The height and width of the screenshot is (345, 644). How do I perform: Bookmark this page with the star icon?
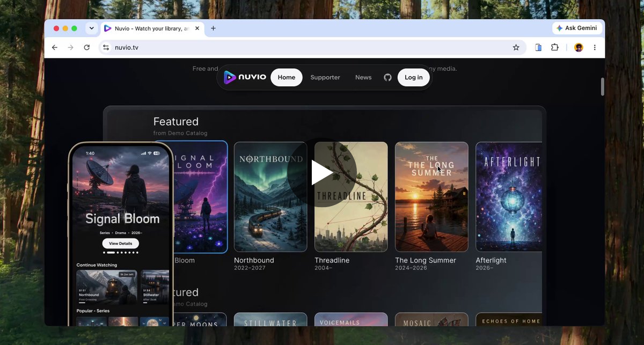[516, 47]
